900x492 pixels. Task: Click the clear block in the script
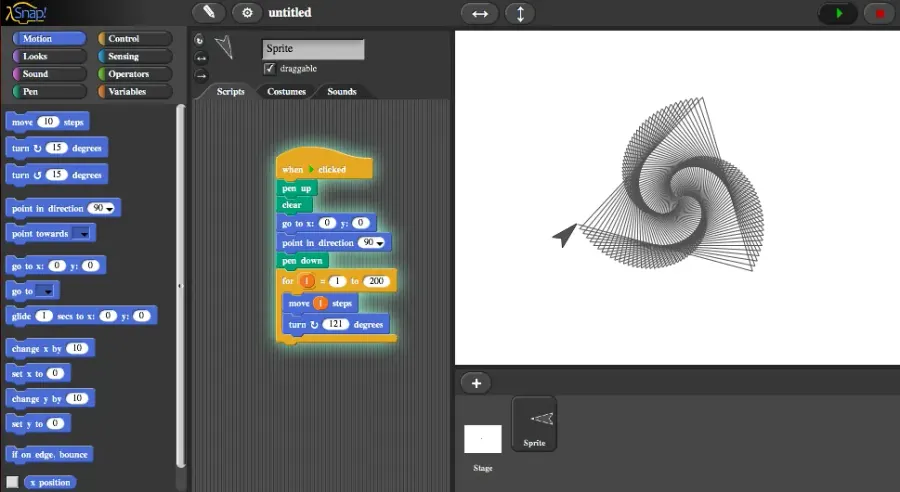[x=294, y=205]
